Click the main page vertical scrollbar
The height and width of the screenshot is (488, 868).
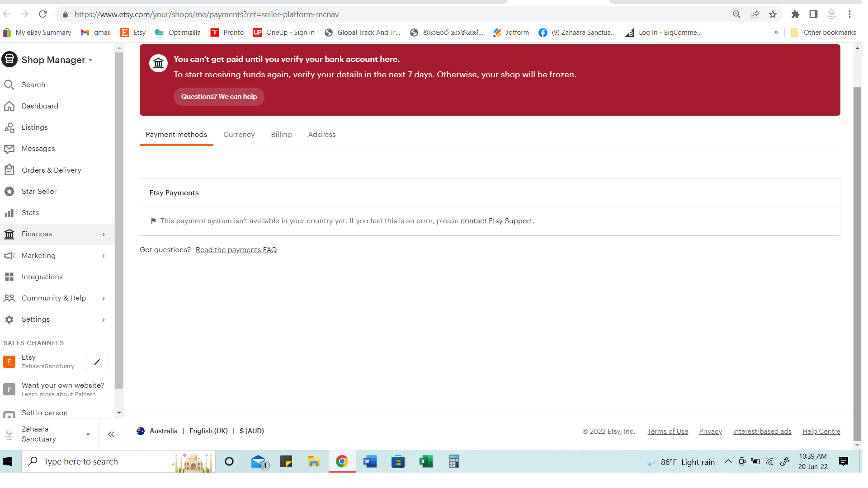click(x=857, y=263)
